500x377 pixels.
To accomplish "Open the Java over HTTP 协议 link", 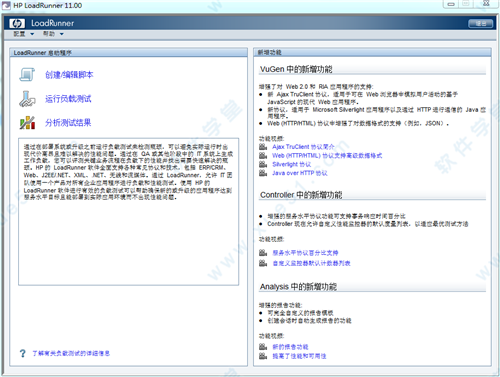I will click(x=300, y=173).
